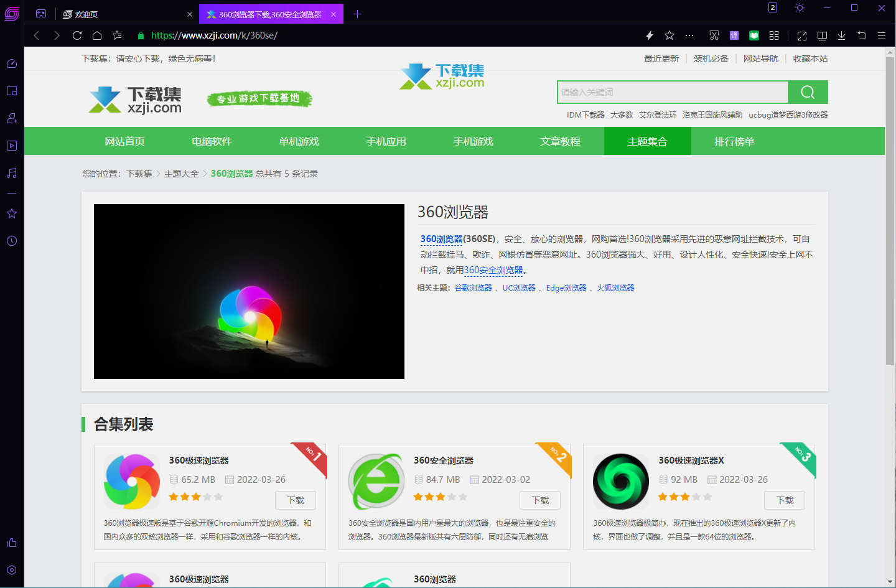Viewport: 896px width, 588px height.
Task: Click 主题大全 in the breadcrumb
Action: tap(182, 174)
